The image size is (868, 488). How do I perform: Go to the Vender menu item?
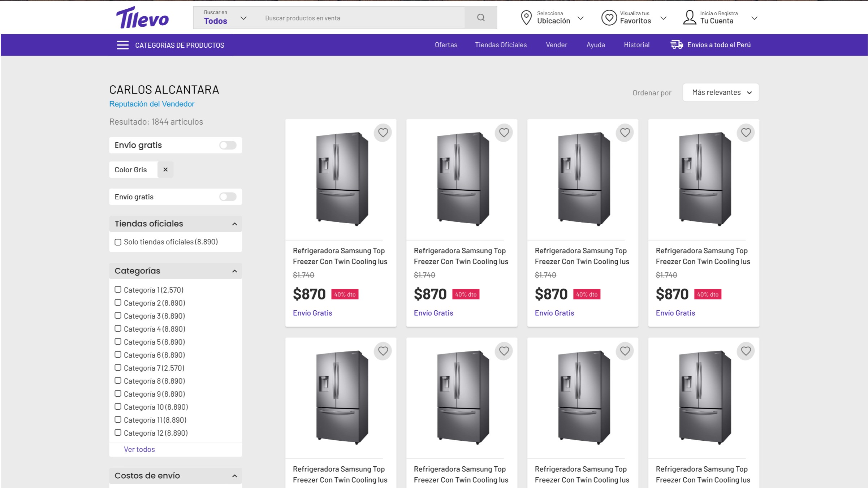(556, 45)
